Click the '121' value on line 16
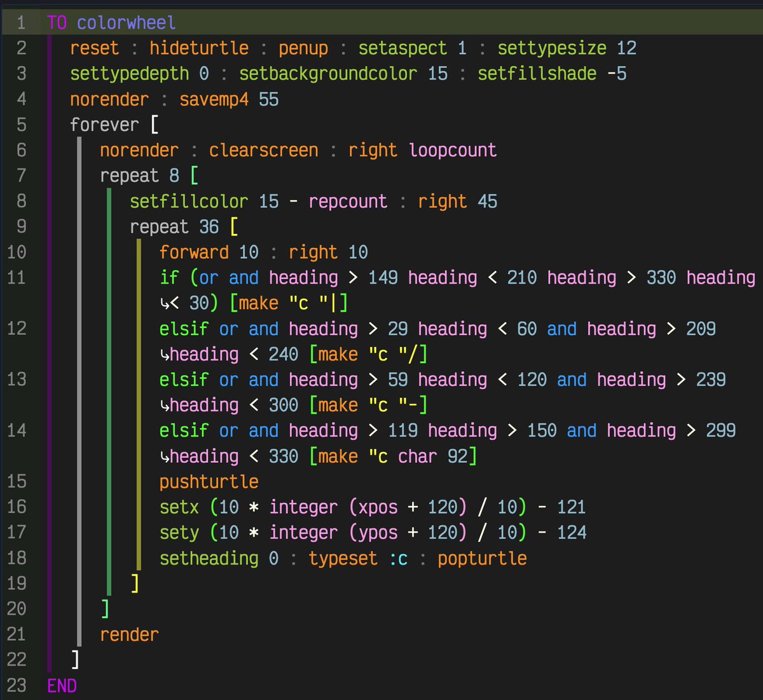Screen dimensions: 763x700 572,507
